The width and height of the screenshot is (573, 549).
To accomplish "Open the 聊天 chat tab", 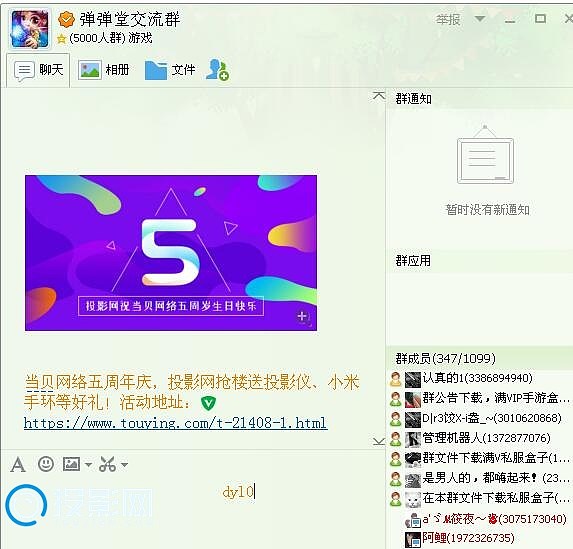I will pos(38,69).
